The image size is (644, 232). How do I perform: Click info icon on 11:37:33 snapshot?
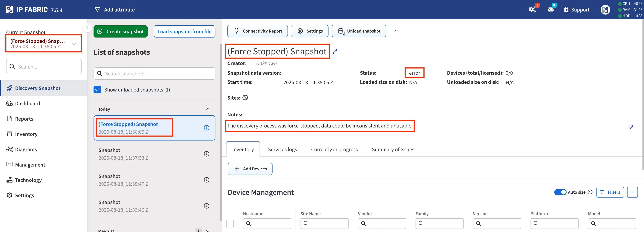click(206, 154)
